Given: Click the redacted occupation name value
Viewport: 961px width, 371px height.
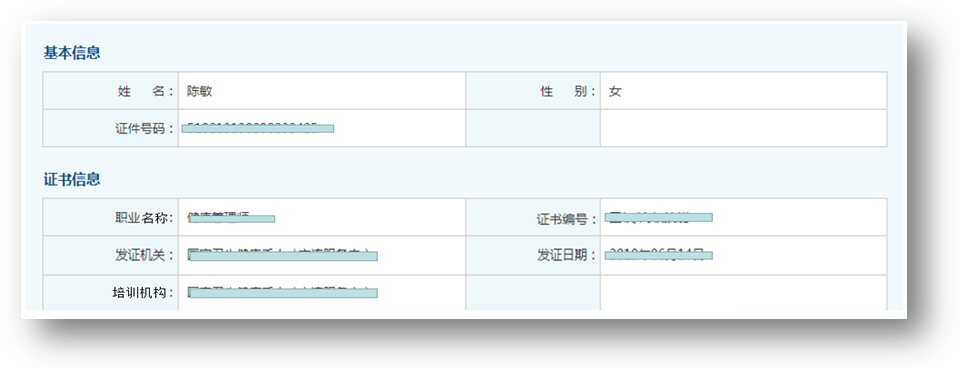Looking at the screenshot, I should pos(231,218).
